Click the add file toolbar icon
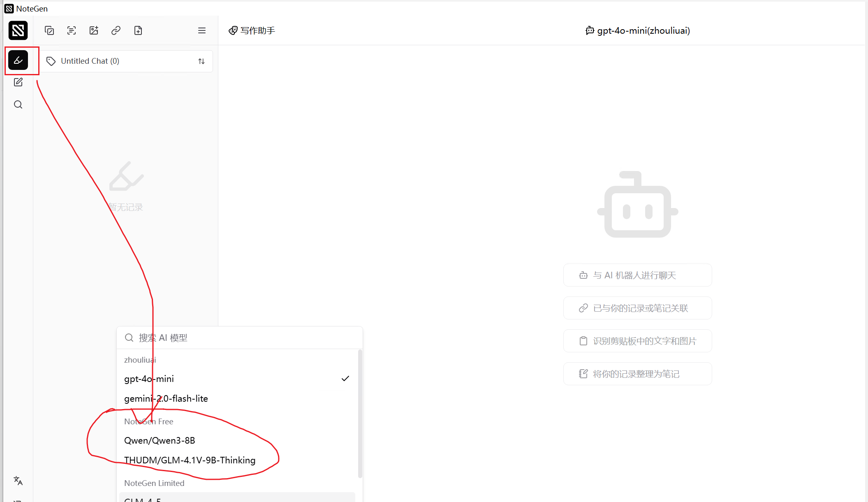868x502 pixels. (138, 30)
